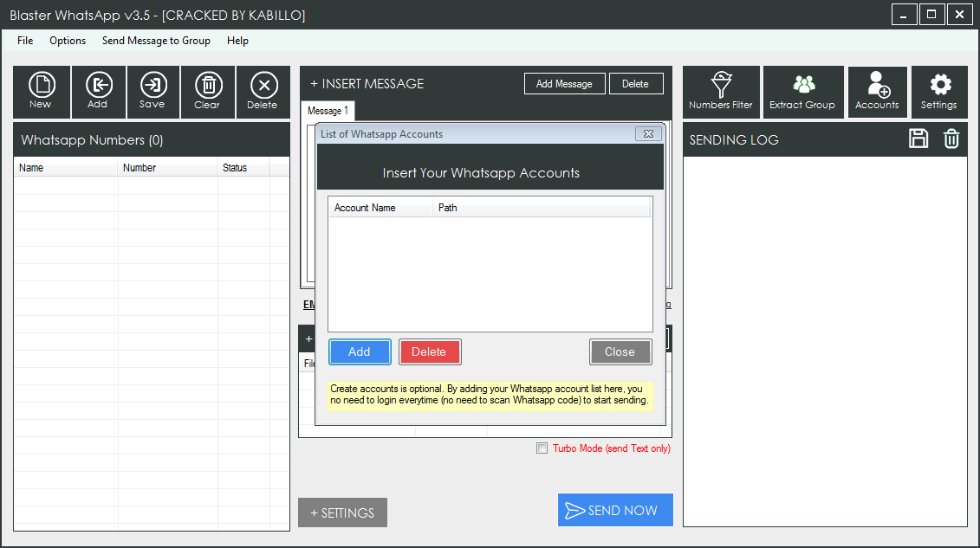Maximize the Blaster WhatsApp window
Screen dimensions: 980x548
931,15
